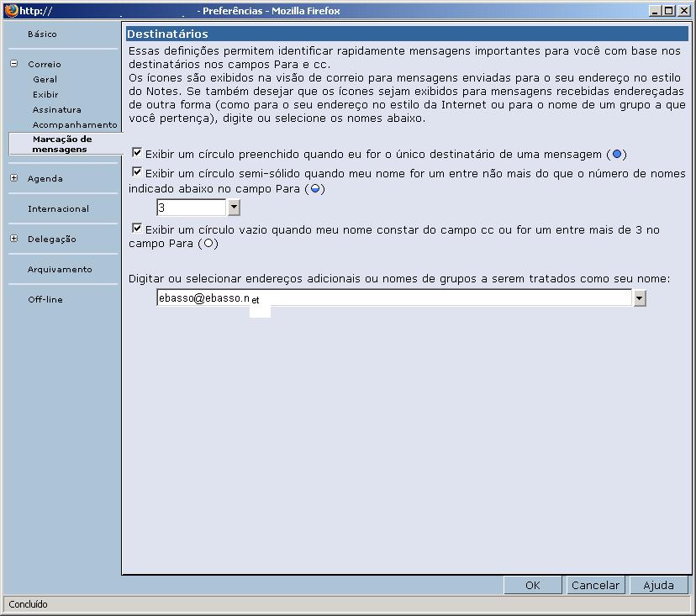This screenshot has height=616, width=696.
Task: Click OK to save preferences
Action: click(x=533, y=586)
